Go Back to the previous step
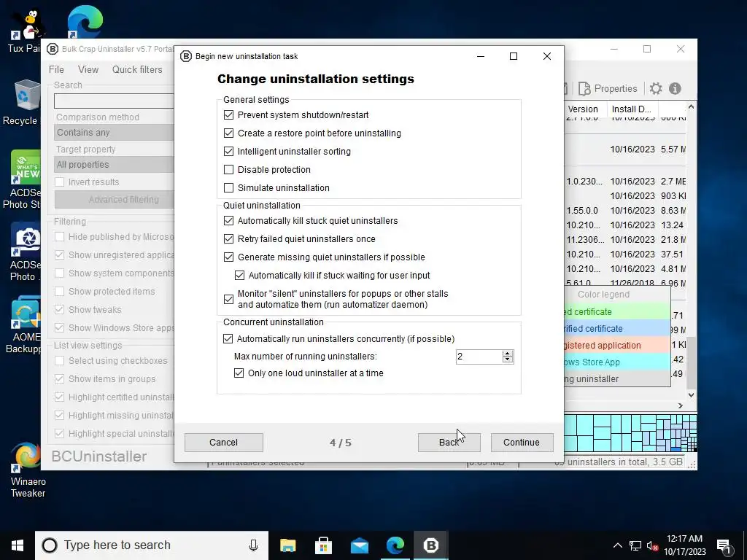The height and width of the screenshot is (560, 747). [449, 443]
